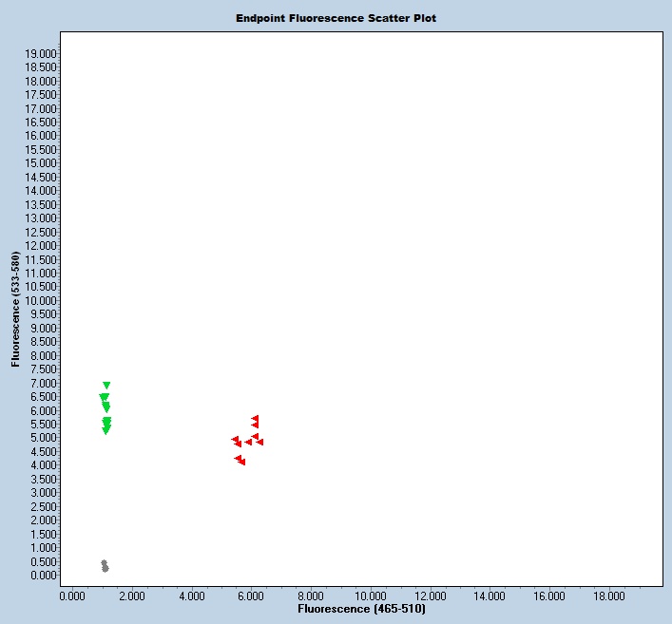Click the gray data point cluster near origin
The image size is (672, 624).
click(x=105, y=566)
